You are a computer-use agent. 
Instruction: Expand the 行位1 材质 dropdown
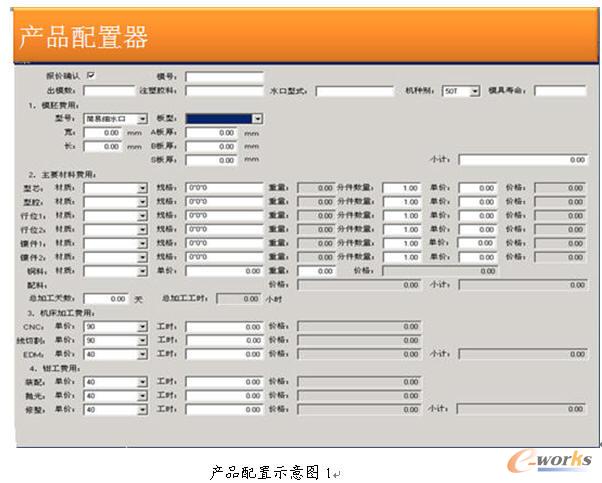(142, 215)
